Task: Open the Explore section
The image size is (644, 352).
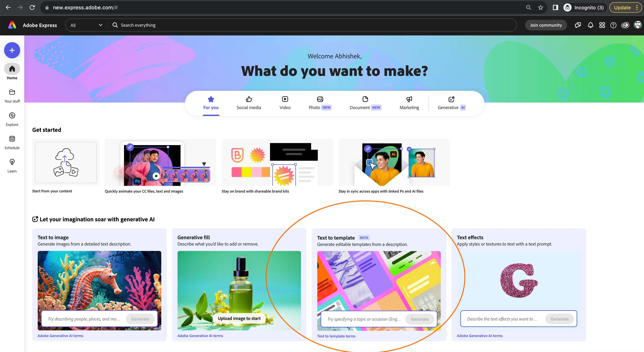Action: (x=12, y=119)
